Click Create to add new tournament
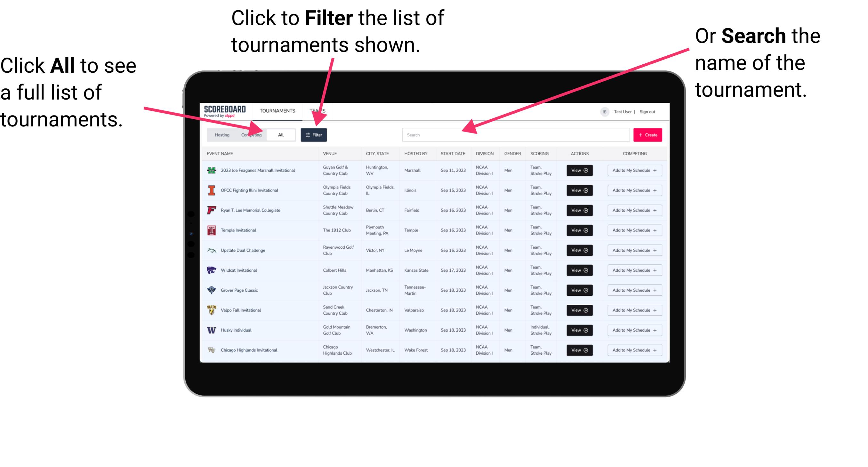The height and width of the screenshot is (467, 868). tap(648, 134)
